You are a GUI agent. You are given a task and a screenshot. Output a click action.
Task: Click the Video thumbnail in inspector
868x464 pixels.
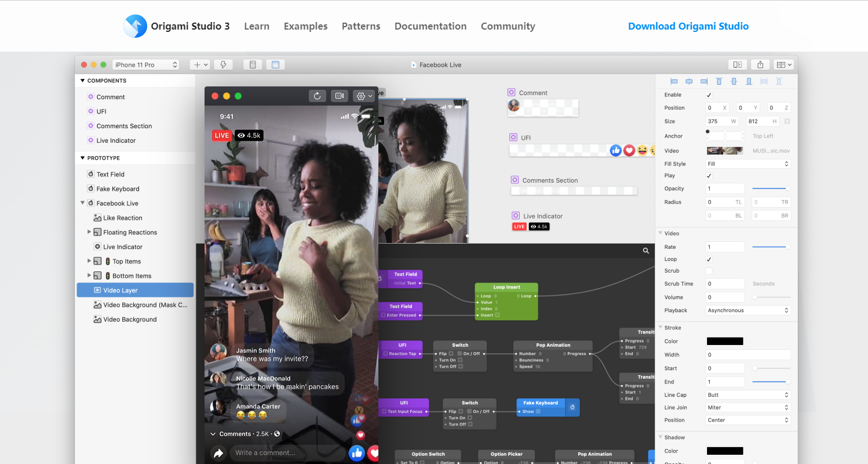725,151
